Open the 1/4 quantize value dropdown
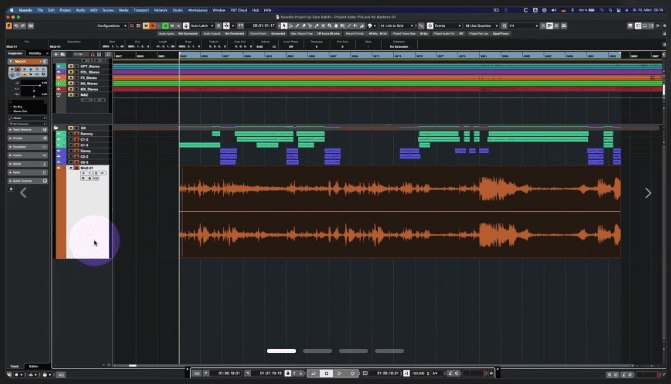671x384 pixels. pos(523,26)
